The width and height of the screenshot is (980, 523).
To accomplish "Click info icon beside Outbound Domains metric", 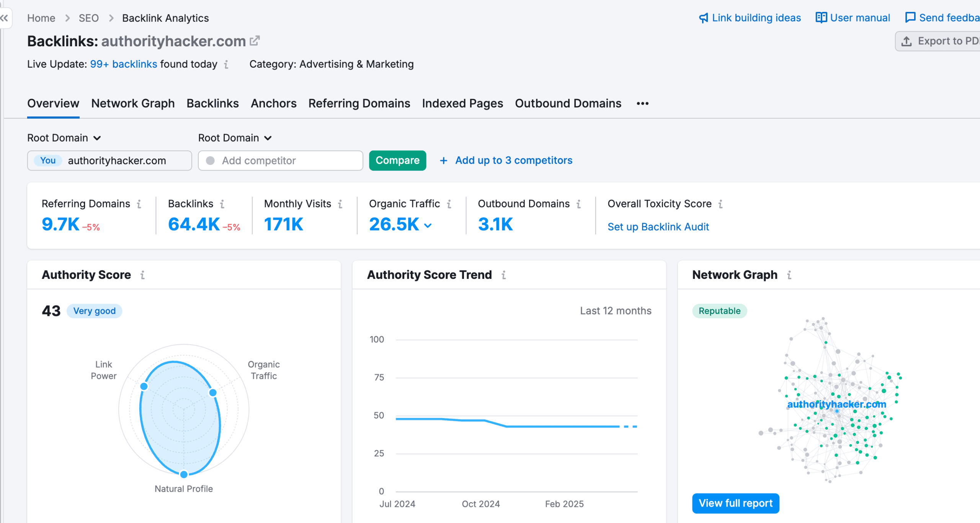I will (x=579, y=204).
